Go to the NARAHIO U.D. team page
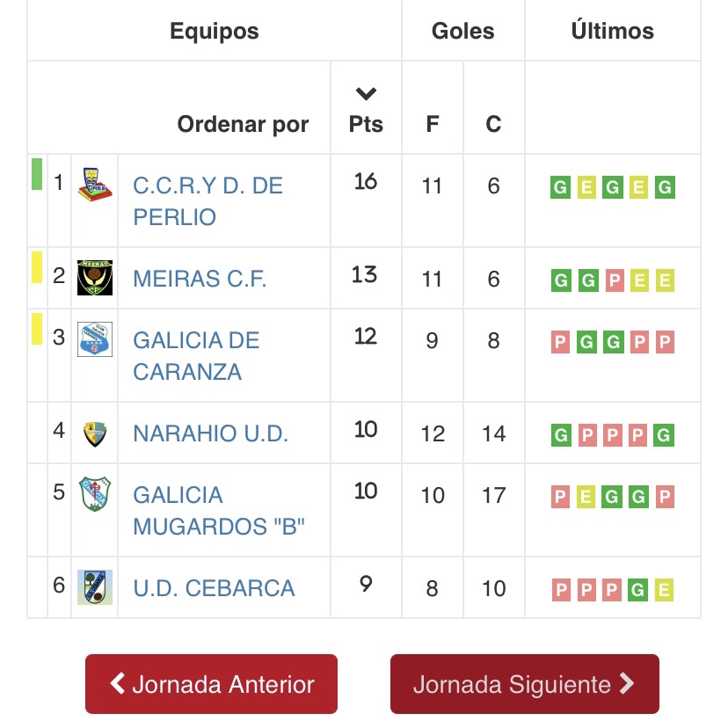 click(210, 433)
